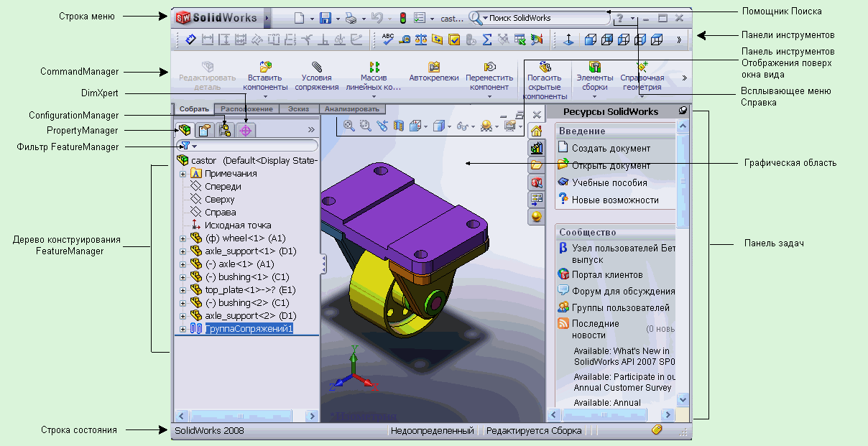Switch to the Анализировать tab
868x446 pixels.
pos(352,109)
